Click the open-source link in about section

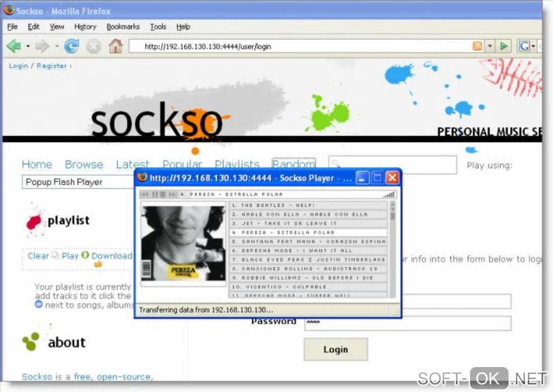pos(124,377)
